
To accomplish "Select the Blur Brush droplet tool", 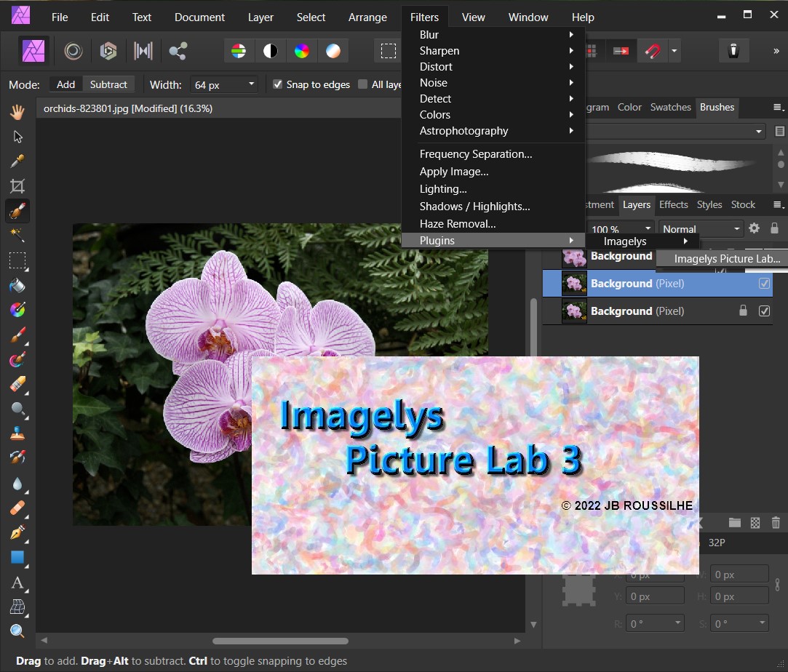I will pos(17,483).
